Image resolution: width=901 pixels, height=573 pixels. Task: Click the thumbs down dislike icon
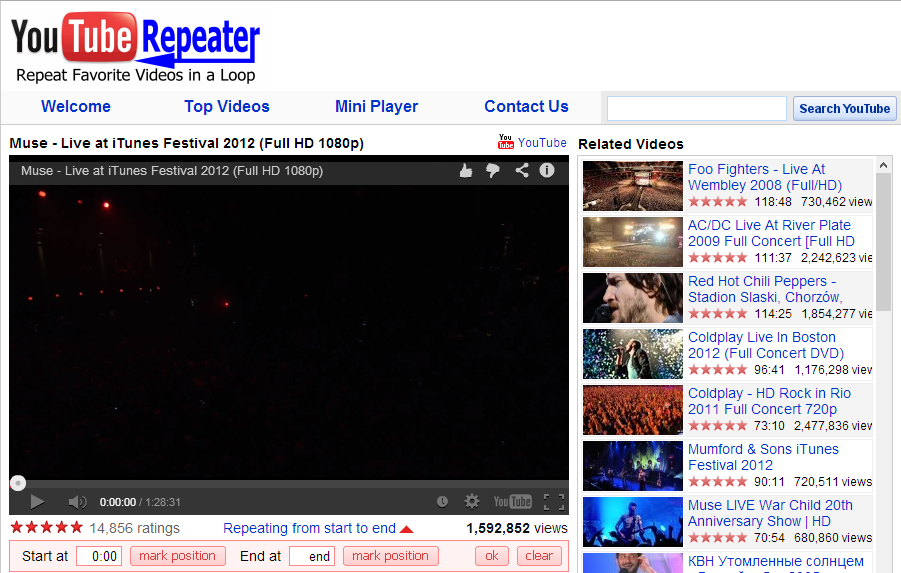coord(492,171)
